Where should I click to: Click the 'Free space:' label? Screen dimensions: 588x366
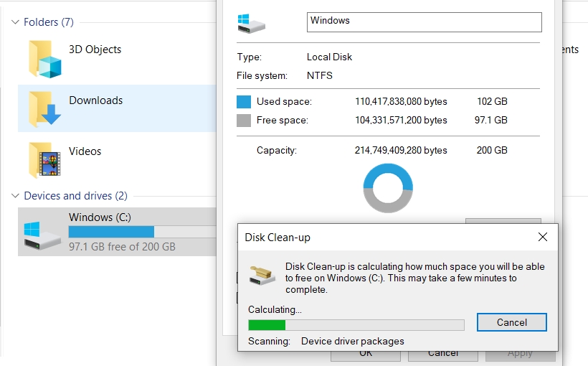click(x=282, y=120)
